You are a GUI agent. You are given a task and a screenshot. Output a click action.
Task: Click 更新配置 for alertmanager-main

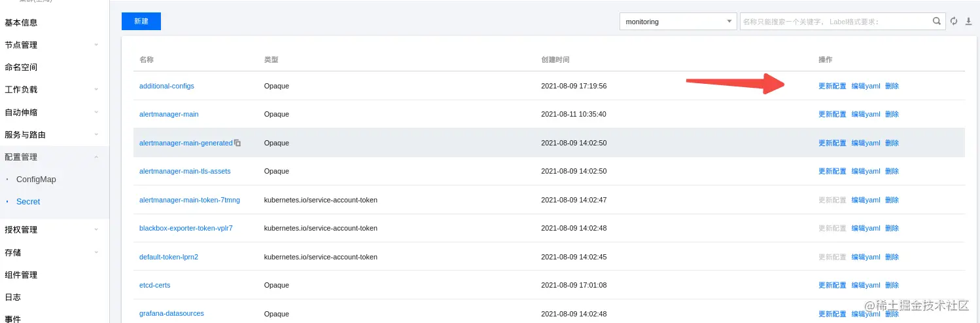coord(832,114)
